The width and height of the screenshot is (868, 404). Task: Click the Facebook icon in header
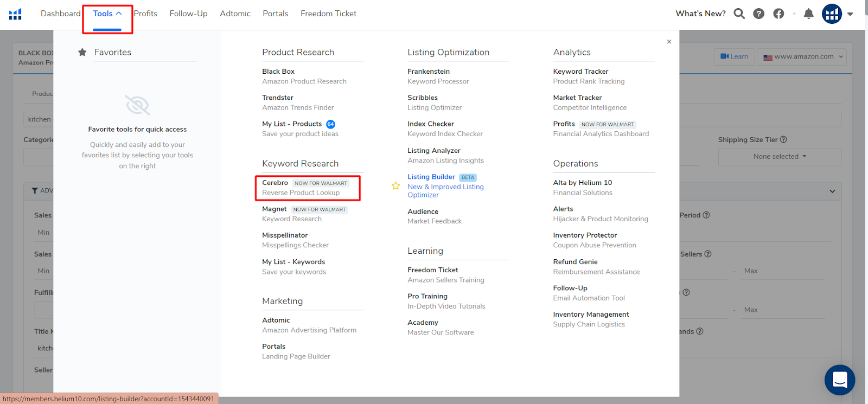coord(778,14)
